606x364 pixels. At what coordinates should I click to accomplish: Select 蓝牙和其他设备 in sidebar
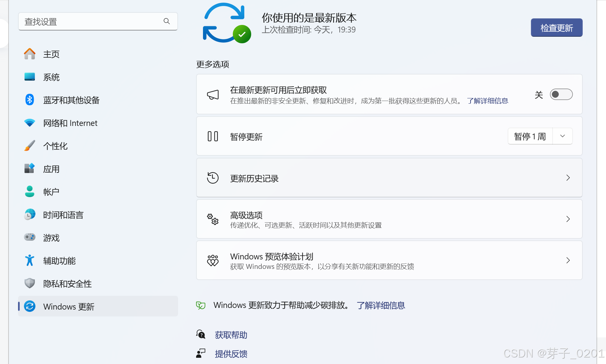click(x=98, y=100)
